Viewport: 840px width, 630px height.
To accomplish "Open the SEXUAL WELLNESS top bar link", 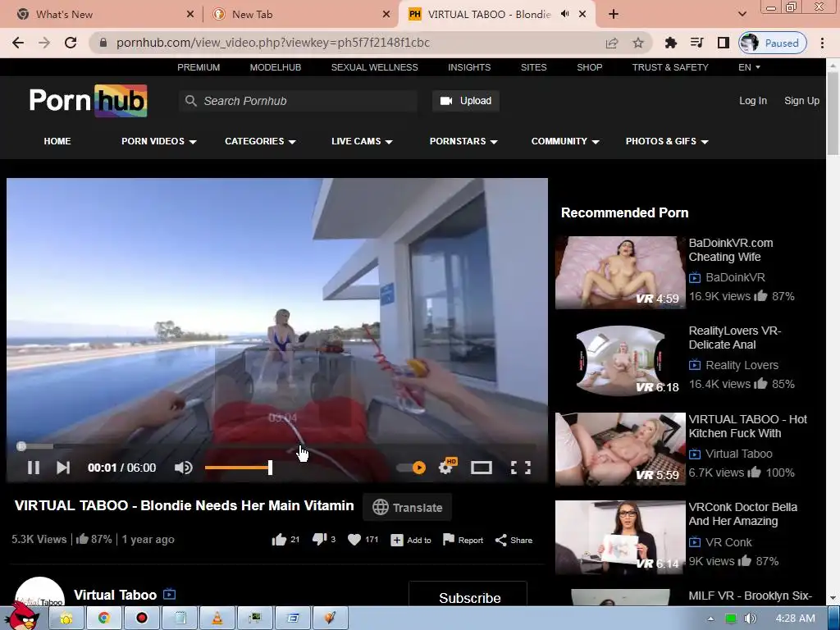I will (374, 67).
